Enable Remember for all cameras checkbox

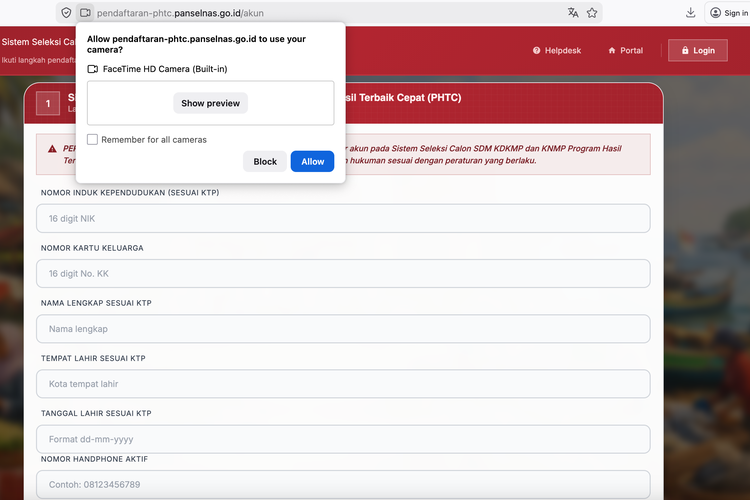[93, 140]
